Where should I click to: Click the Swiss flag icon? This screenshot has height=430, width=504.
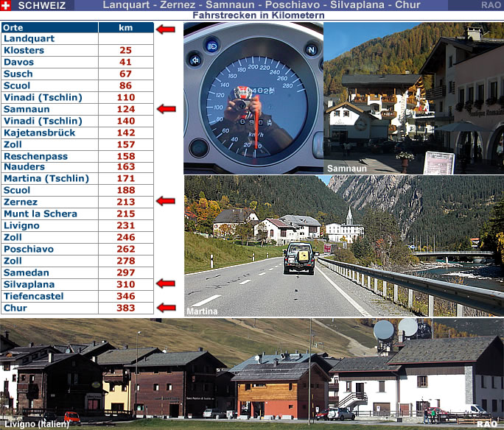(x=5, y=5)
